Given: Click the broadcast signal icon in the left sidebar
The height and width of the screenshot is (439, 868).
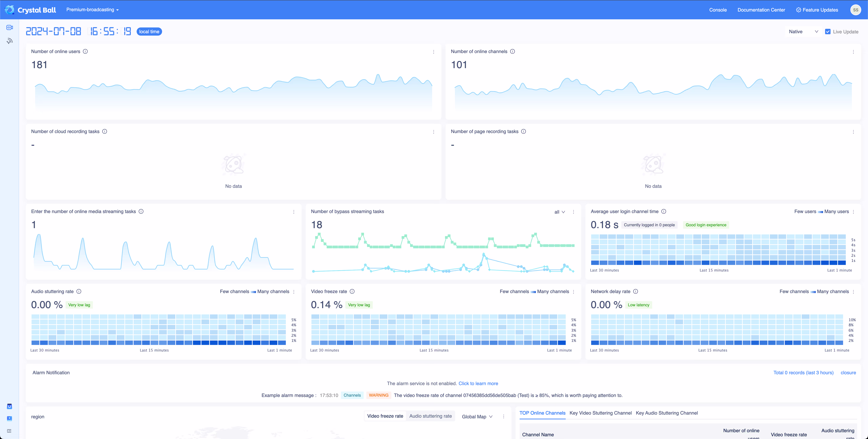Looking at the screenshot, I should (x=9, y=41).
